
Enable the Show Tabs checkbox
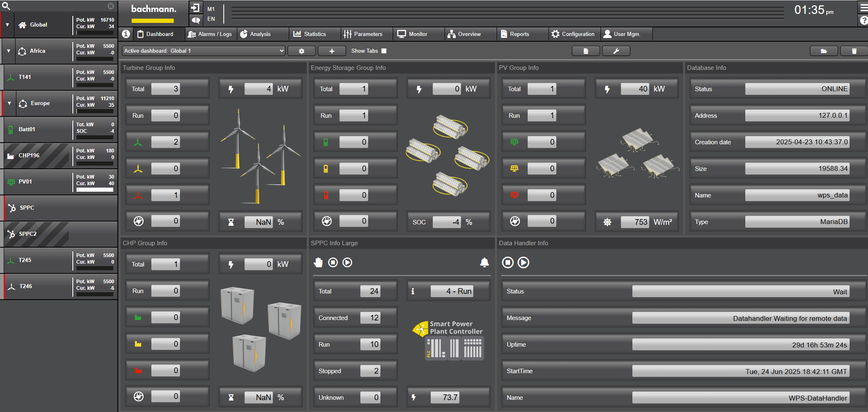pos(384,51)
